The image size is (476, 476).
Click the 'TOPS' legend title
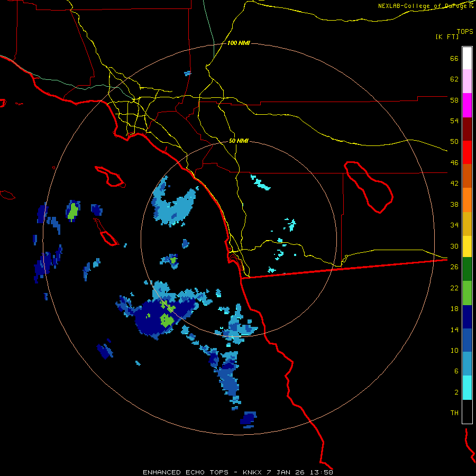(x=465, y=31)
